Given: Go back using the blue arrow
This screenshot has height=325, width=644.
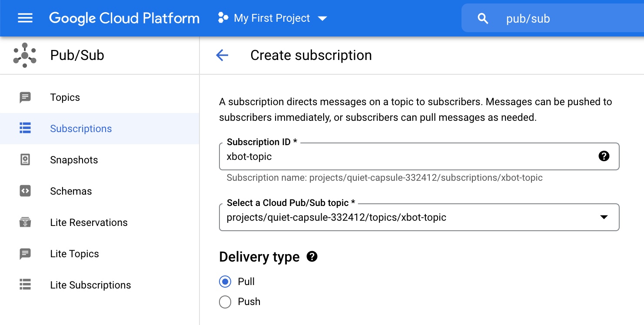Looking at the screenshot, I should [222, 55].
